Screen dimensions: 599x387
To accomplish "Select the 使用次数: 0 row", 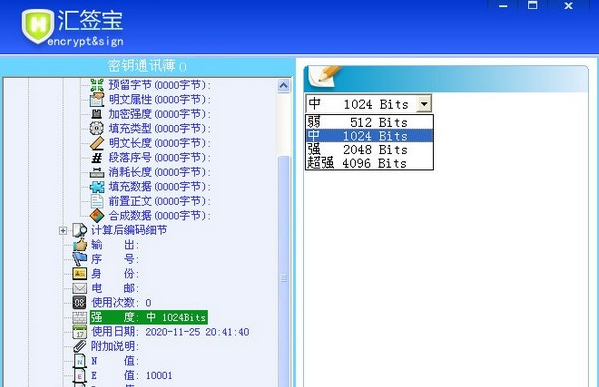I will click(x=121, y=303).
